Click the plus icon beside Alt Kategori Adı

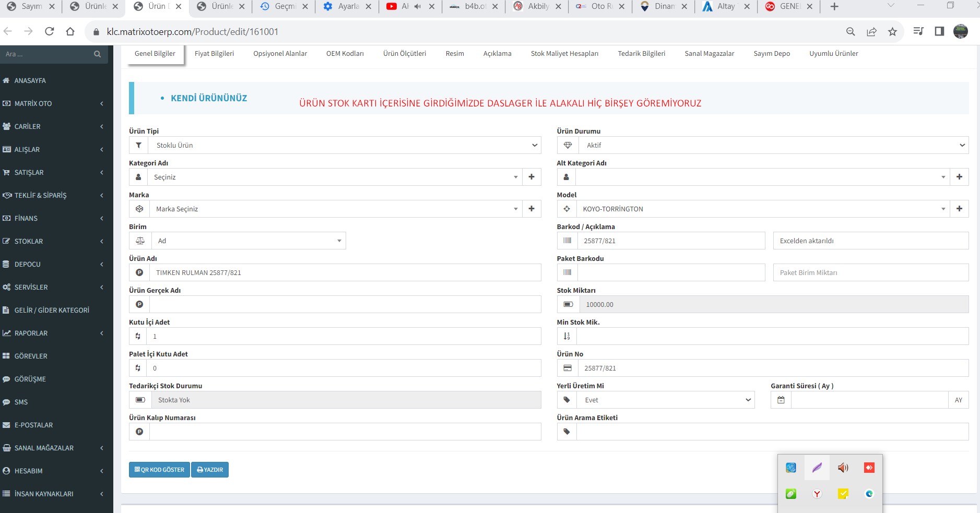[959, 177]
